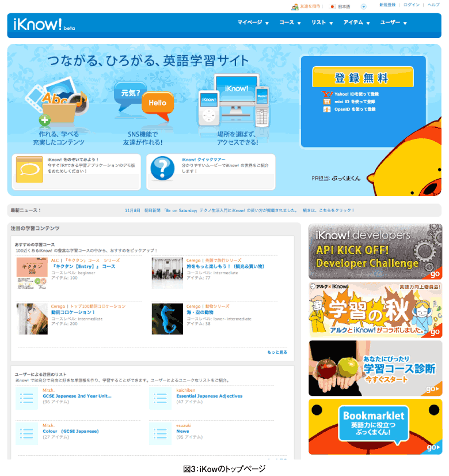Click the 新規登録 link

(x=387, y=5)
